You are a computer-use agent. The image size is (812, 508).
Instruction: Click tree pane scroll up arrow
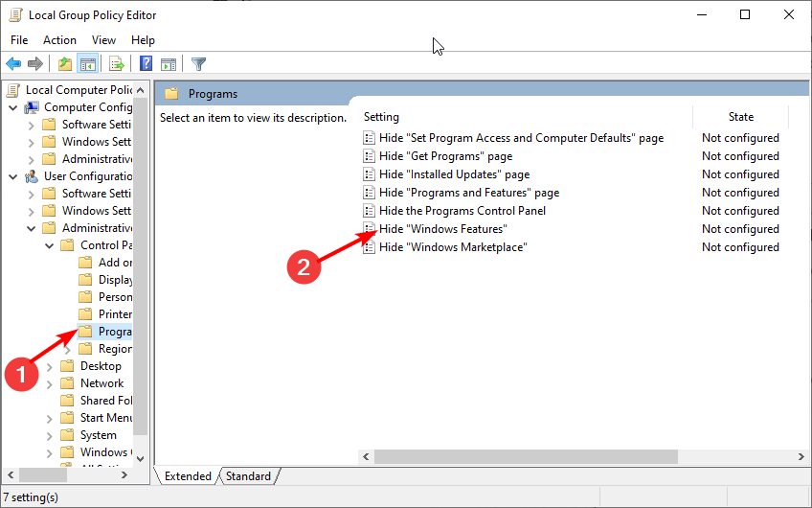click(x=141, y=90)
